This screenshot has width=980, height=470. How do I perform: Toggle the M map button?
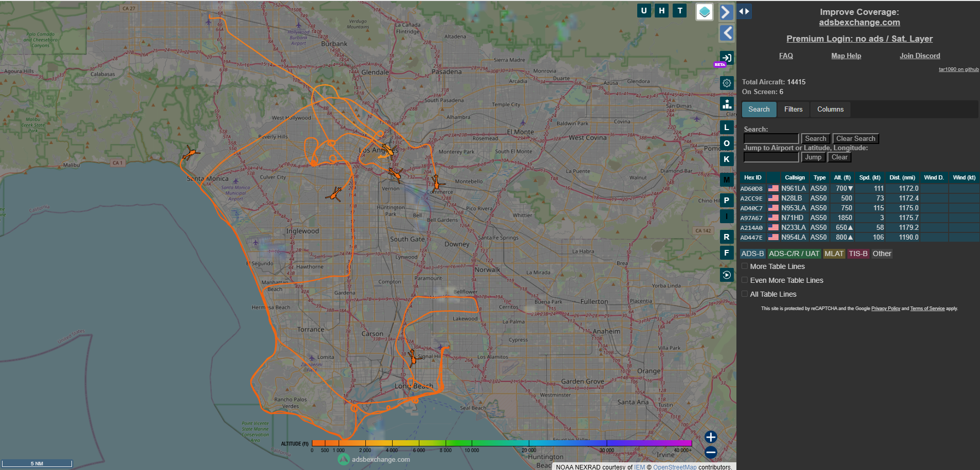tap(727, 180)
